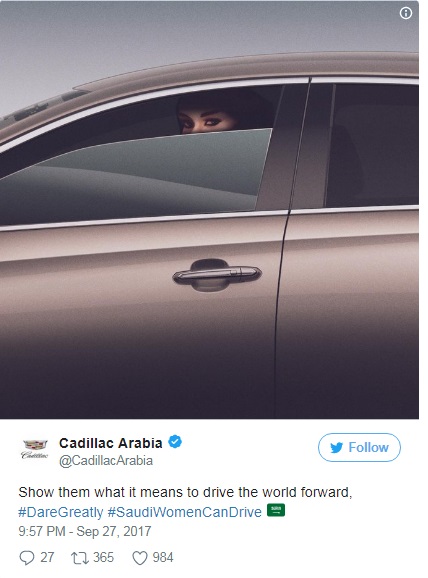Click the Saudi flag emoji
Image resolution: width=428 pixels, height=578 pixels.
click(276, 511)
